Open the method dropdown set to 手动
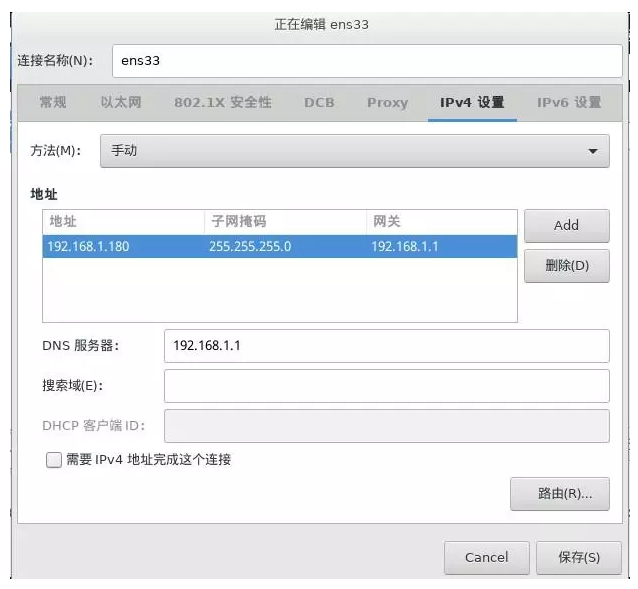 (x=354, y=151)
